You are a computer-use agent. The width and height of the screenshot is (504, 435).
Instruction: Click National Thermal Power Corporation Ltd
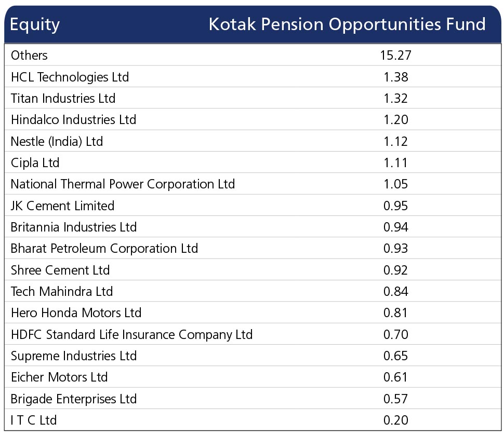pos(123,184)
